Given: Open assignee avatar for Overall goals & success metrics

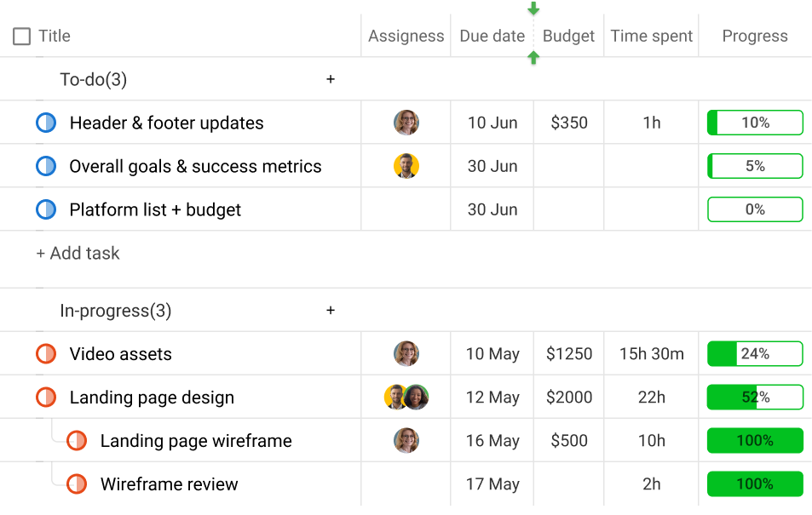Looking at the screenshot, I should click(406, 166).
